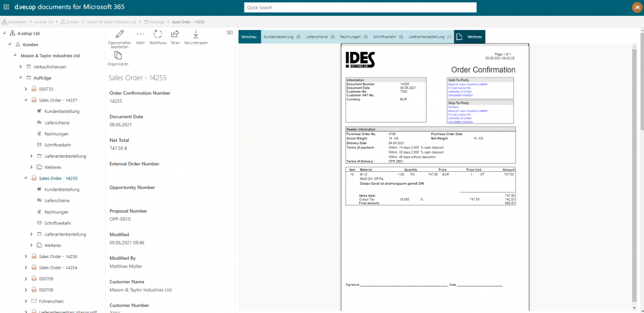Go to Mason & Taylor Industries Ltd breadcrumb
644x313 pixels.
tap(111, 22)
